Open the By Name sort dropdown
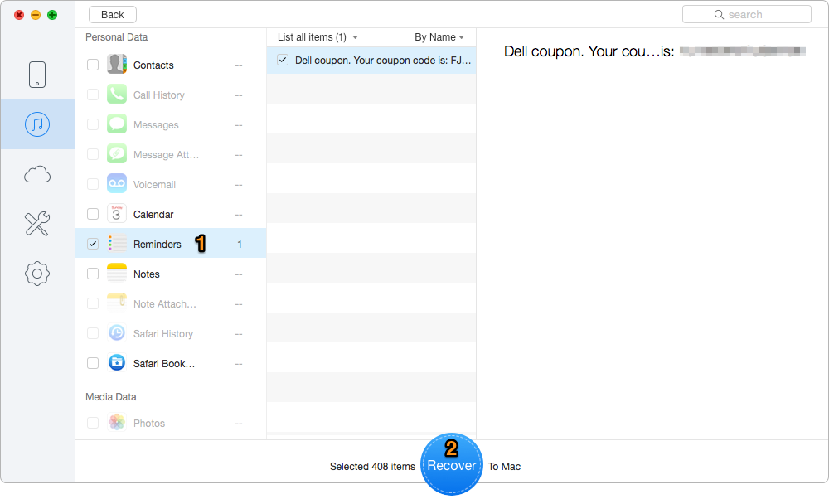Image resolution: width=829 pixels, height=504 pixels. pos(439,37)
